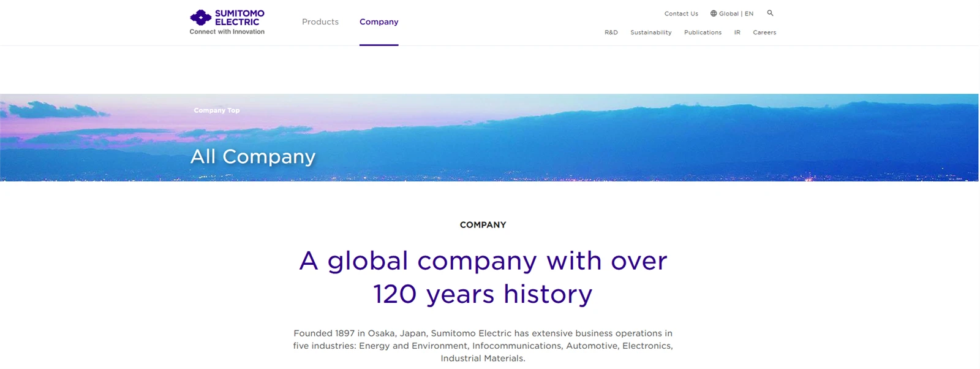This screenshot has width=980, height=369.
Task: Click the globe language icon
Action: point(714,13)
